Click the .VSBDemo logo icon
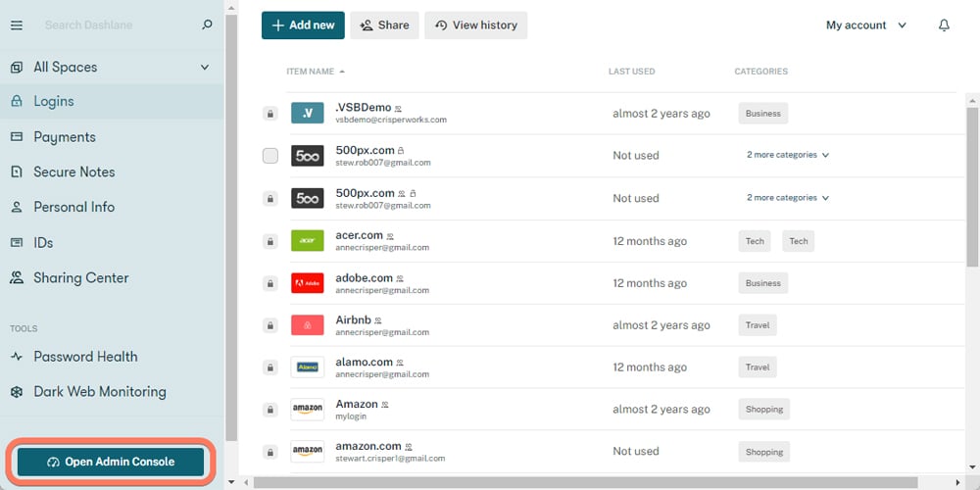 pyautogui.click(x=307, y=114)
